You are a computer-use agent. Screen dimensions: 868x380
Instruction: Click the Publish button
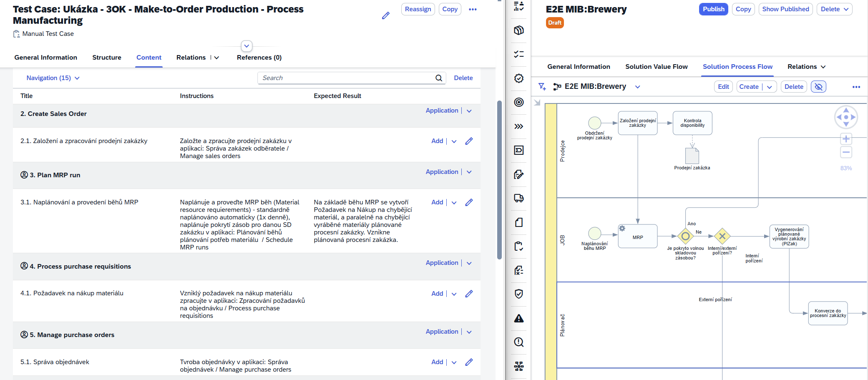(x=713, y=9)
